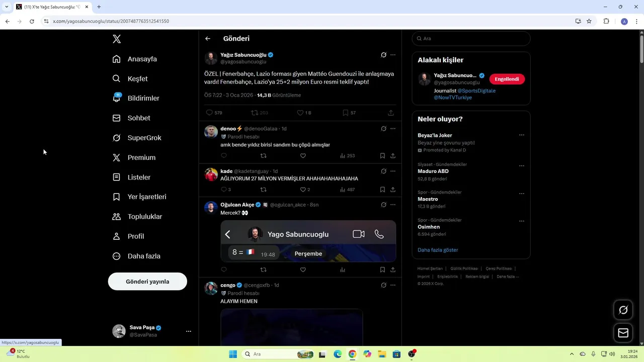Click Gönderi yayınla button
644x362 pixels.
coord(147,282)
